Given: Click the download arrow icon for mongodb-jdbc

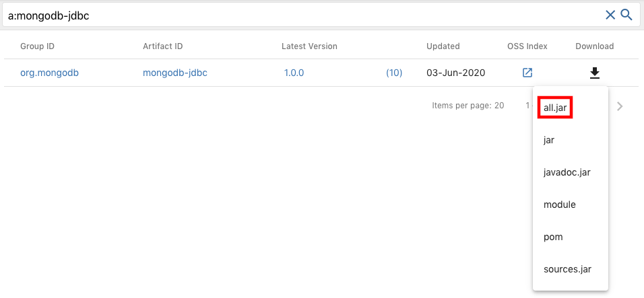Looking at the screenshot, I should [595, 73].
